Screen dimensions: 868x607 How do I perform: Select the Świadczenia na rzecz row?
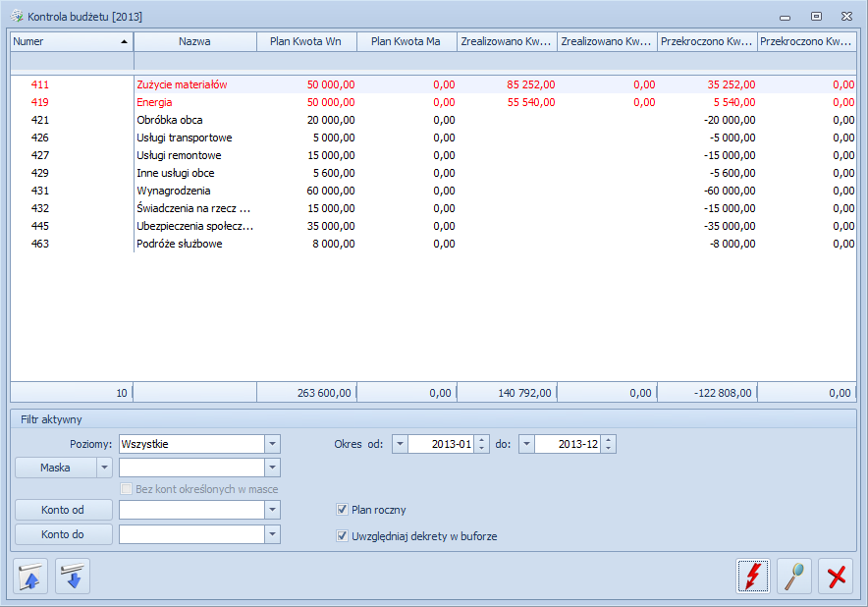(433, 209)
